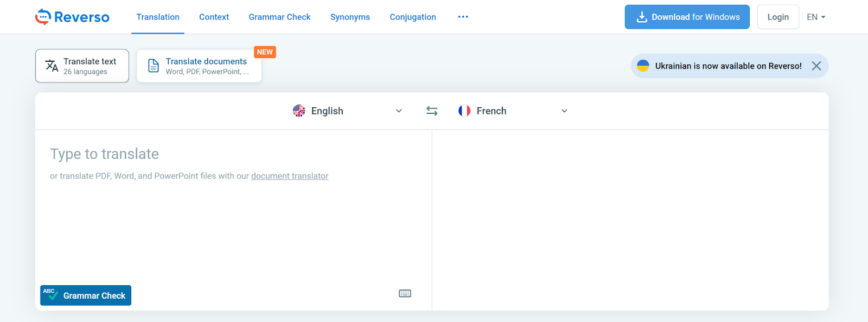Switch to the Context tab
Screen dimensions: 868x322
point(214,17)
